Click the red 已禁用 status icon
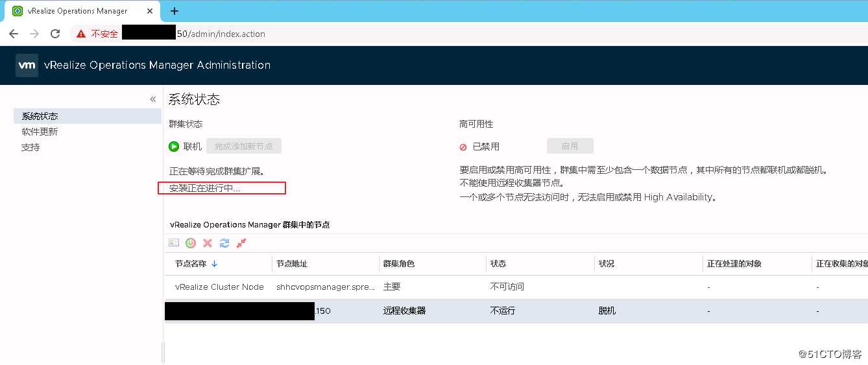 click(463, 147)
